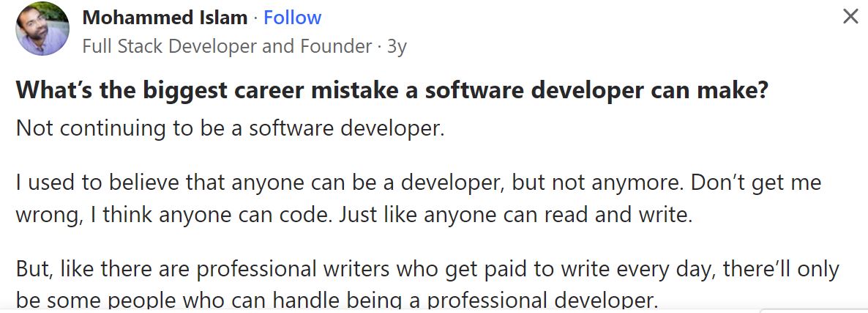Click the line Not continuing to be a software developer

[231, 128]
